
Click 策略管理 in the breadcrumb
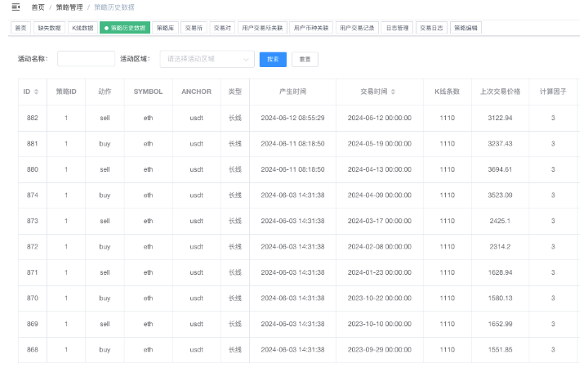click(x=69, y=7)
